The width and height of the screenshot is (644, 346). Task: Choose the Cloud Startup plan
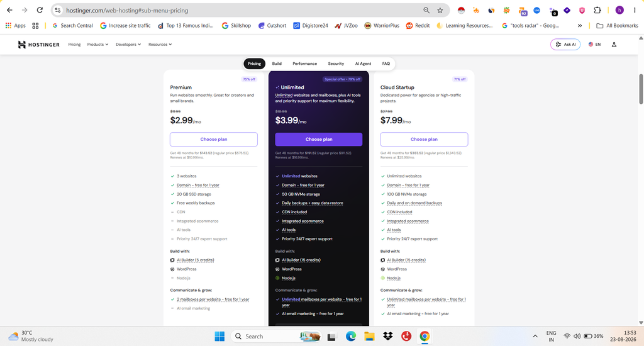[x=424, y=139]
